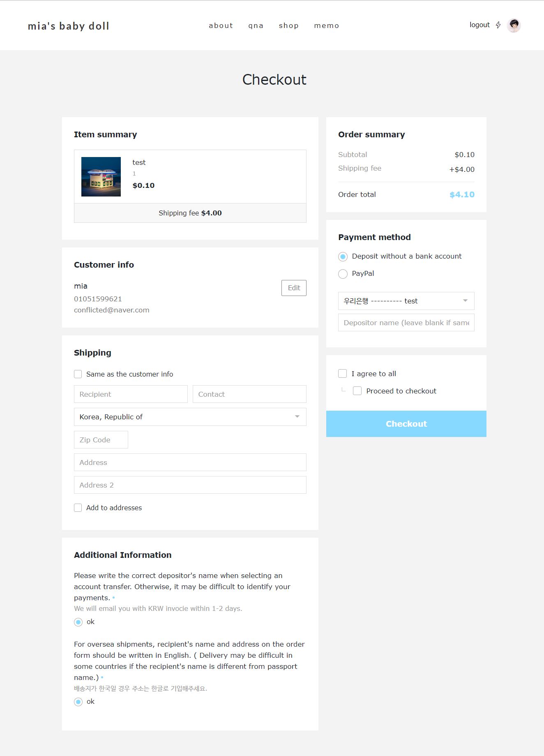Check the Proceed to checkout box
Viewport: 544px width, 756px height.
[357, 391]
